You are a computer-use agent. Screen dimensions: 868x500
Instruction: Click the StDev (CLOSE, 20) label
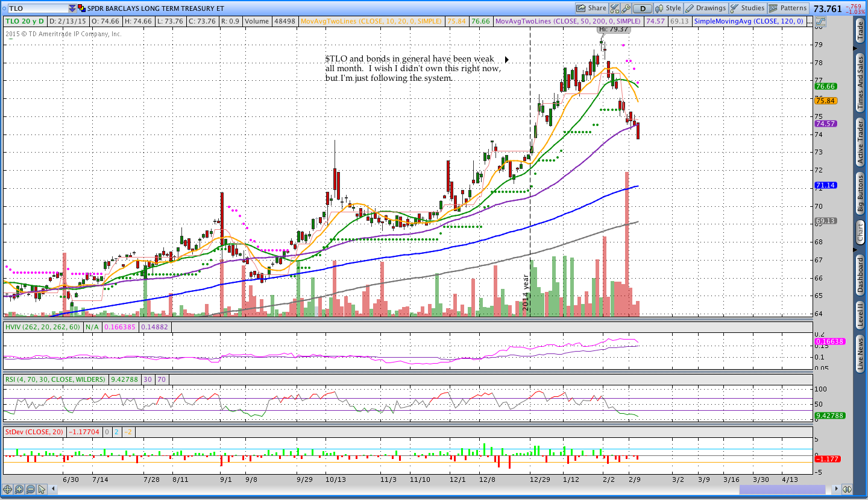point(34,432)
